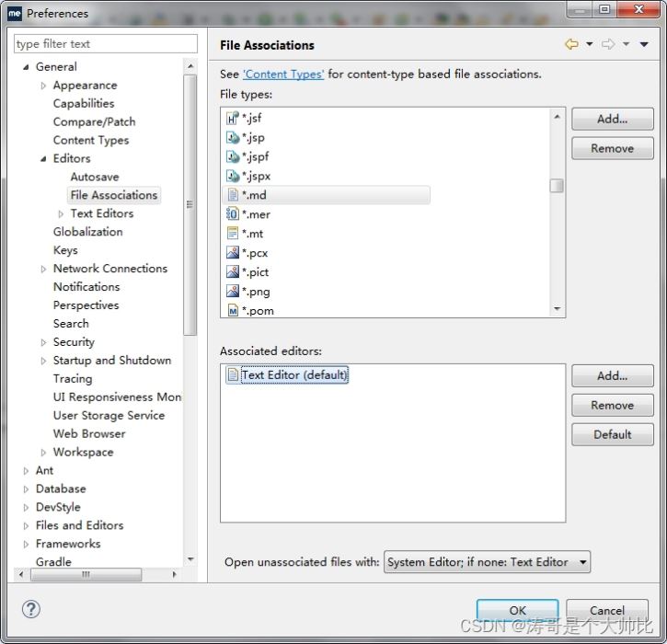Expand the Ant tree node

(26, 471)
